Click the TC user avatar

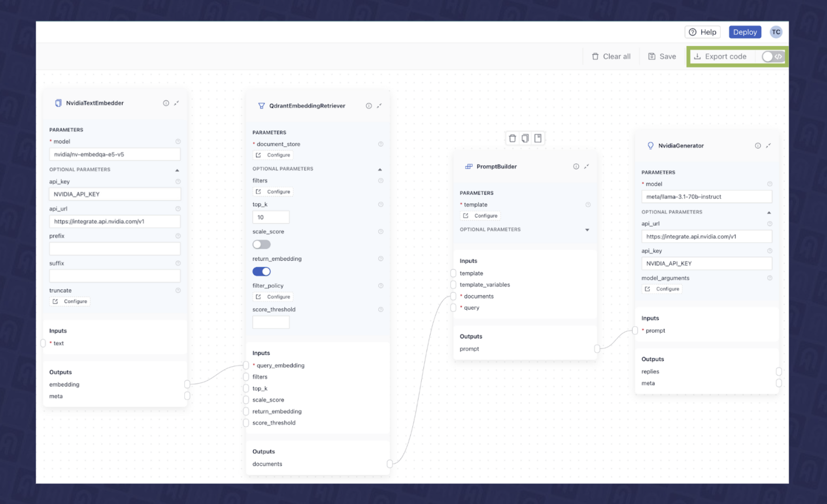776,32
